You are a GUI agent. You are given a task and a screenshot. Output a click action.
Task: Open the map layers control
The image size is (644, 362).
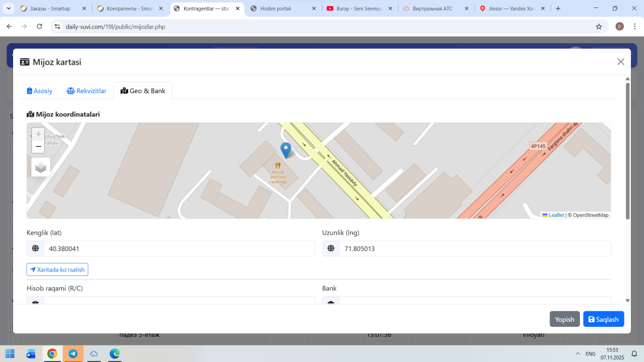click(x=41, y=167)
